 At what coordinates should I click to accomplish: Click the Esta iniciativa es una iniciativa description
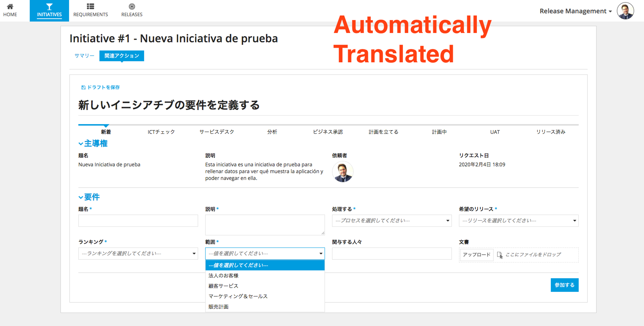click(264, 171)
